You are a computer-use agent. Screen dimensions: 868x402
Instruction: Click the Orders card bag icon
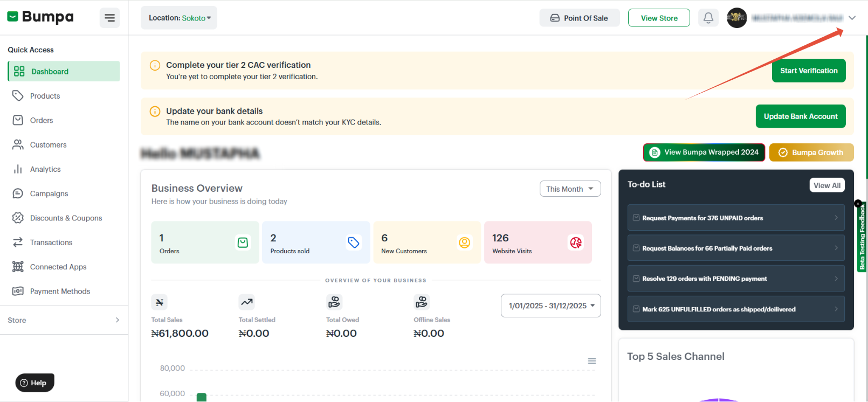tap(243, 242)
